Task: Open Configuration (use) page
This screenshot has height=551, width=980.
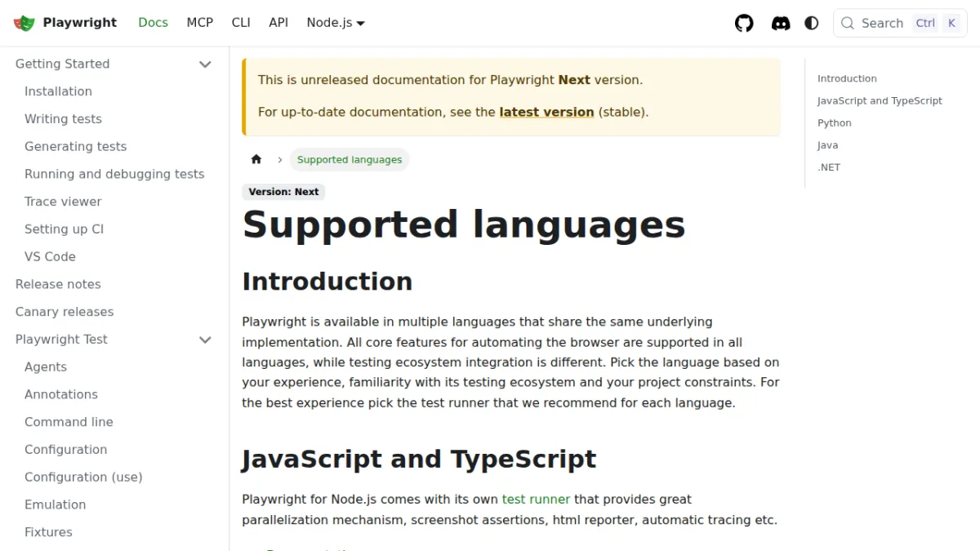Action: click(83, 477)
